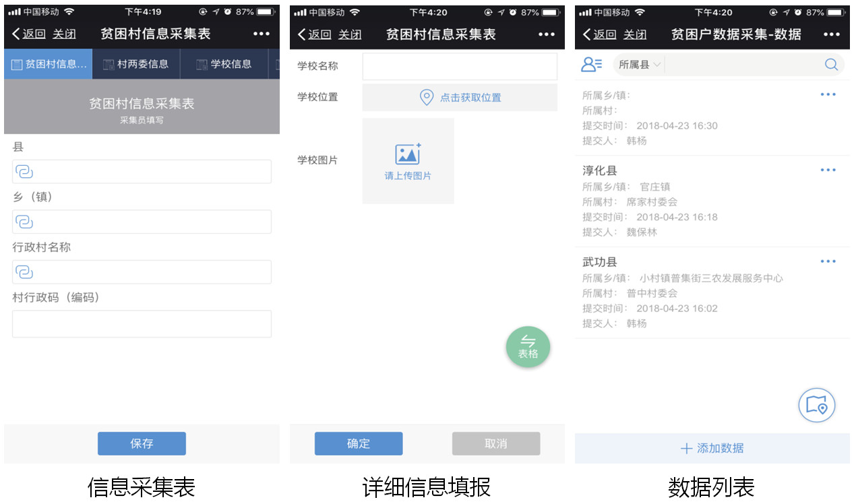856x504 pixels.
Task: Tap the 保存 button
Action: pos(142,443)
